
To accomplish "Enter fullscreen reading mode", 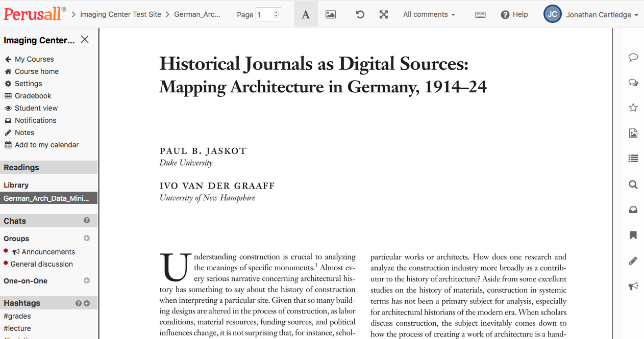I will (x=384, y=14).
